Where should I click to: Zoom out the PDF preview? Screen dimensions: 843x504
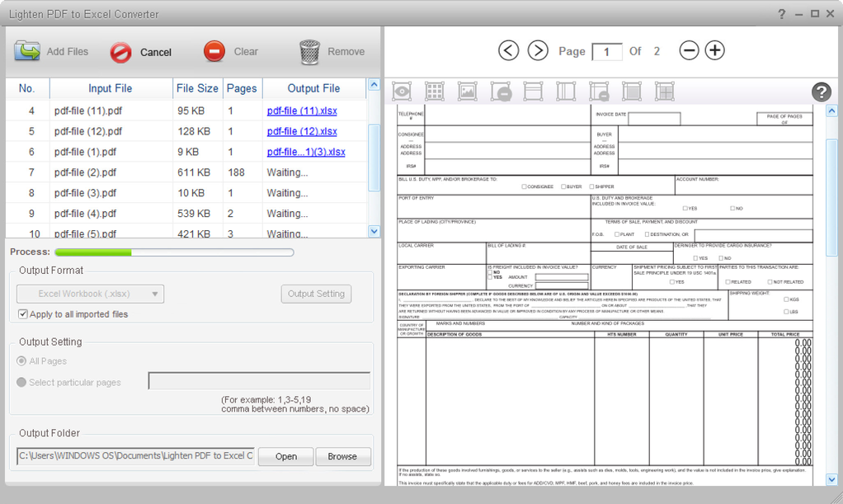pos(689,50)
